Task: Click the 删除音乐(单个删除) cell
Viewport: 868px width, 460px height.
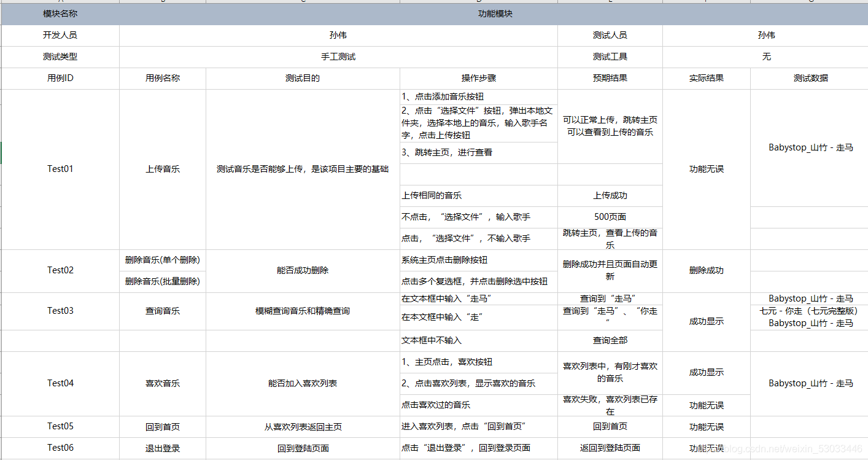Action: (163, 260)
